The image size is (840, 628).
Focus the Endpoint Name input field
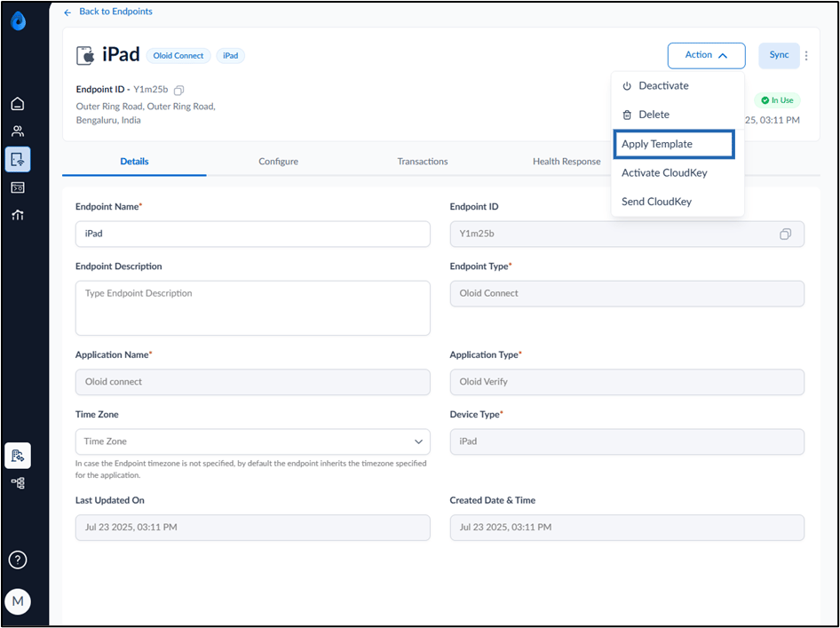(253, 235)
